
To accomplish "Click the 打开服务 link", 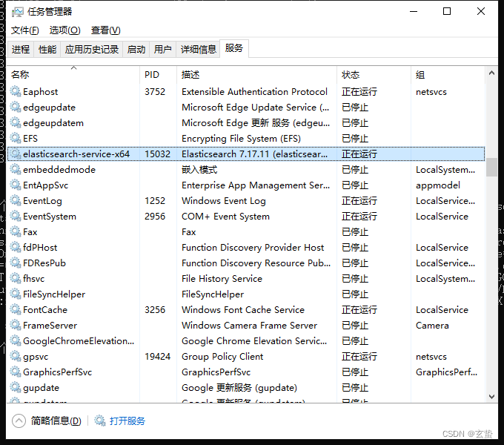I will (127, 421).
